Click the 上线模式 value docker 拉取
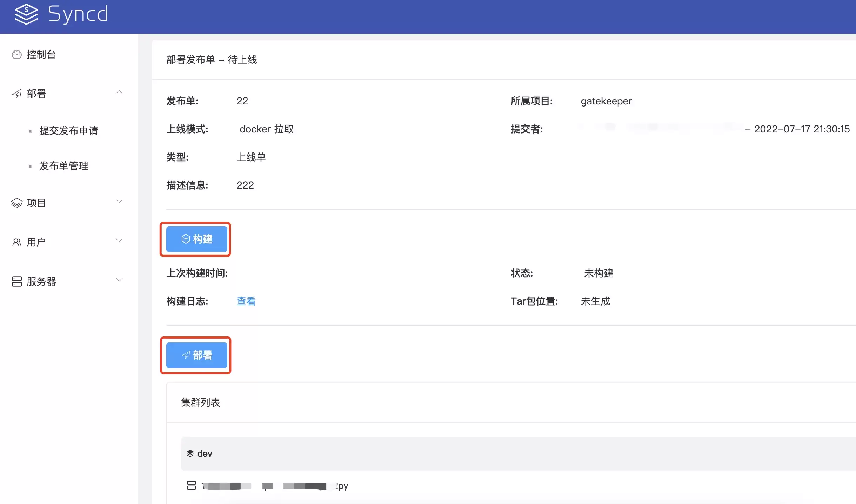856x504 pixels. tap(267, 129)
